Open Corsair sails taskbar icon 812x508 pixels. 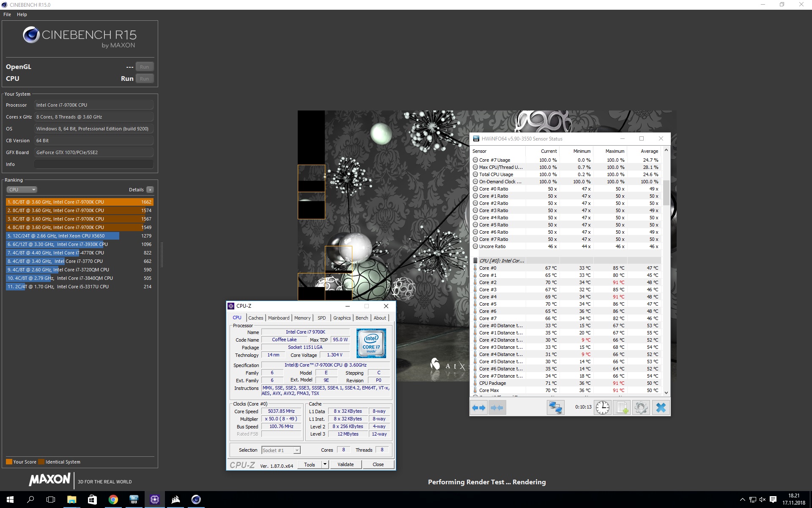click(x=175, y=500)
